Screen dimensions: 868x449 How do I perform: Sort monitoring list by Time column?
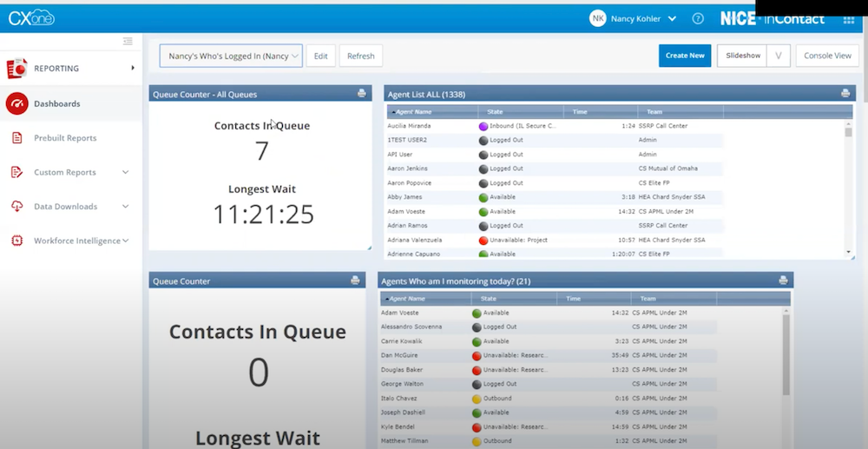point(594,299)
